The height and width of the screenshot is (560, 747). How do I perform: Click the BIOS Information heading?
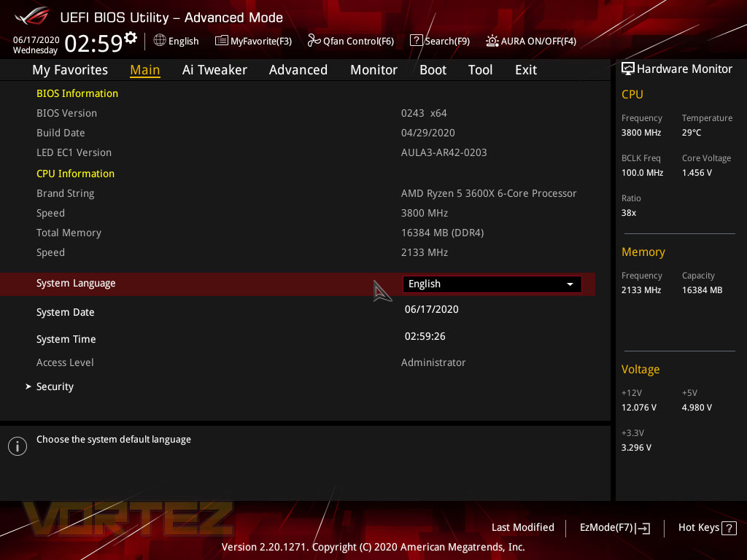(77, 93)
